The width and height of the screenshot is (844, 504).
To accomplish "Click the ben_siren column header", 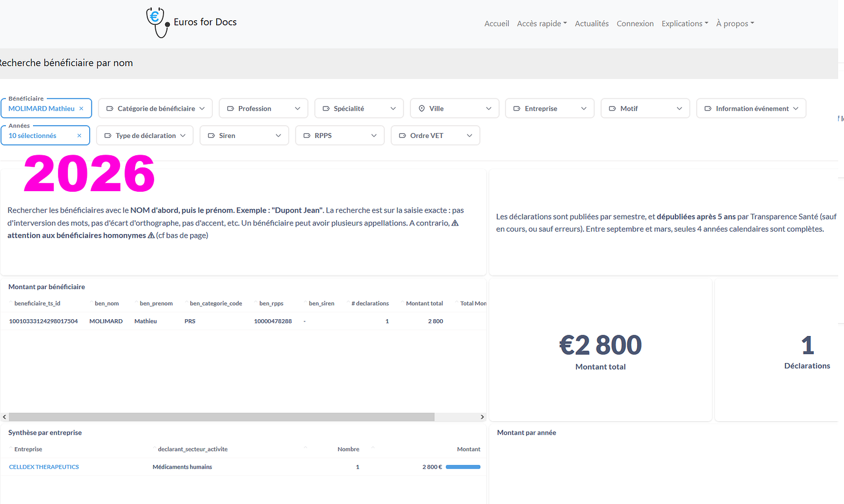I will tap(322, 304).
